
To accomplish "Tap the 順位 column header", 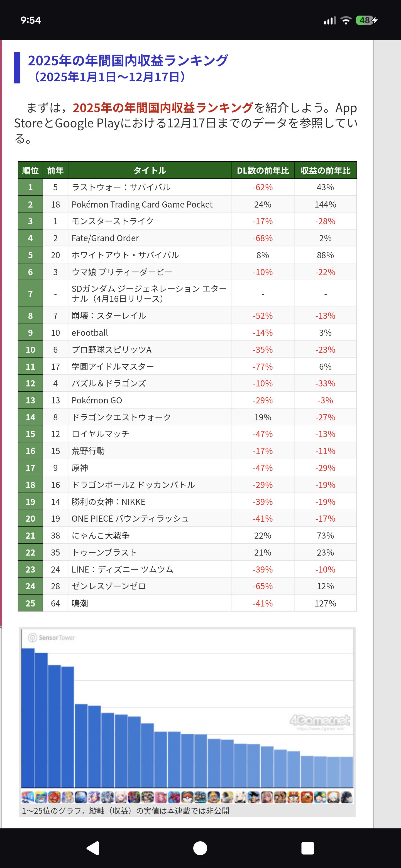I will coord(30,171).
